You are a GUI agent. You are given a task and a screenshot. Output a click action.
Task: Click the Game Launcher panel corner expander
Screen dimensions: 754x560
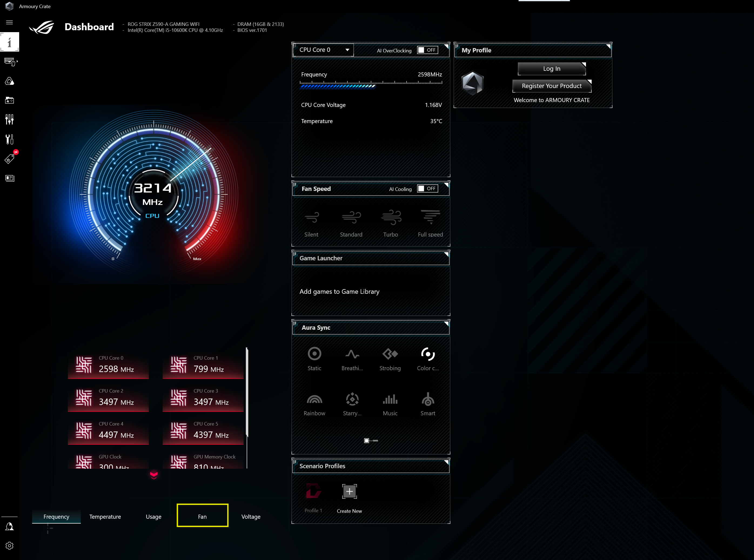pyautogui.click(x=446, y=254)
